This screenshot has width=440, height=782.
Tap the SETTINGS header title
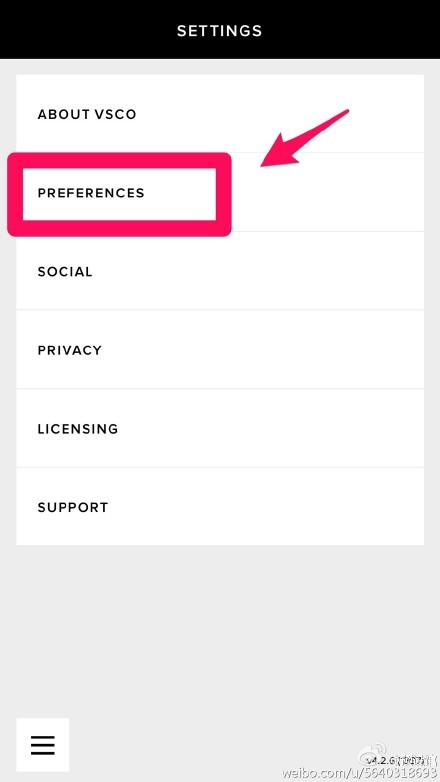coord(220,30)
